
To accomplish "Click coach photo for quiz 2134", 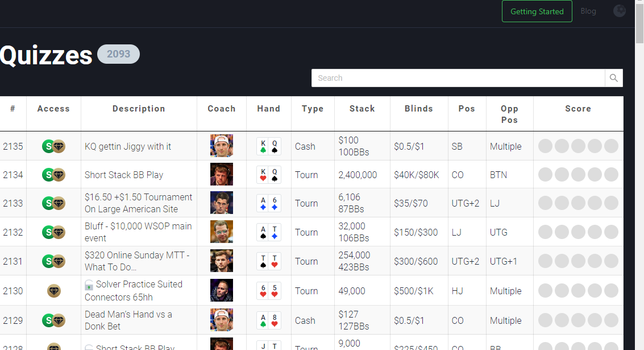I will click(221, 174).
